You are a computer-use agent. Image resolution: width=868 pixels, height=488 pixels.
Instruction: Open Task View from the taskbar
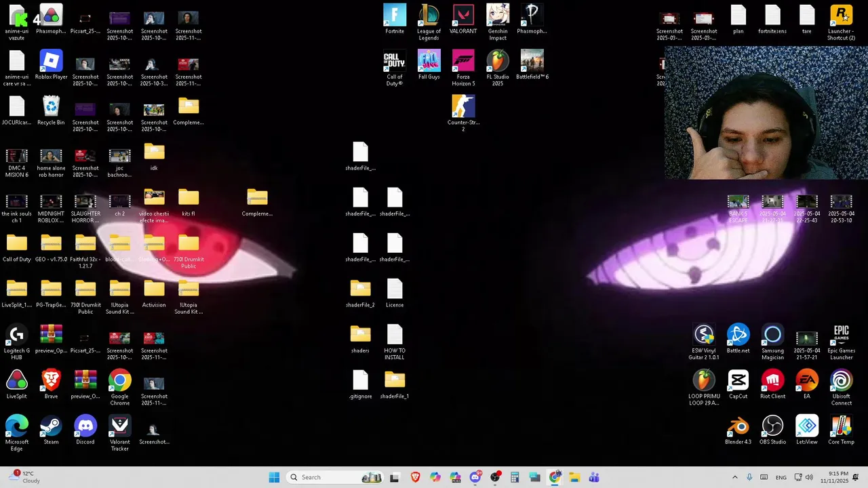[x=394, y=477]
